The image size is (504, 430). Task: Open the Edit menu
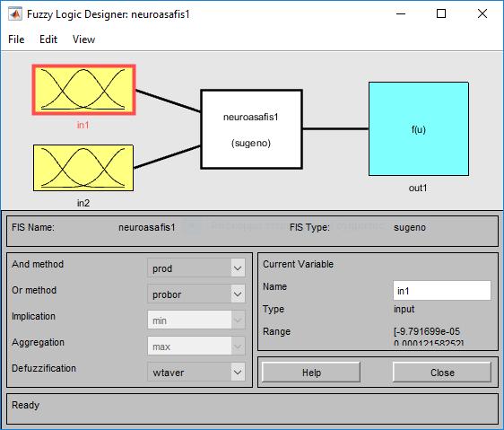(x=48, y=39)
